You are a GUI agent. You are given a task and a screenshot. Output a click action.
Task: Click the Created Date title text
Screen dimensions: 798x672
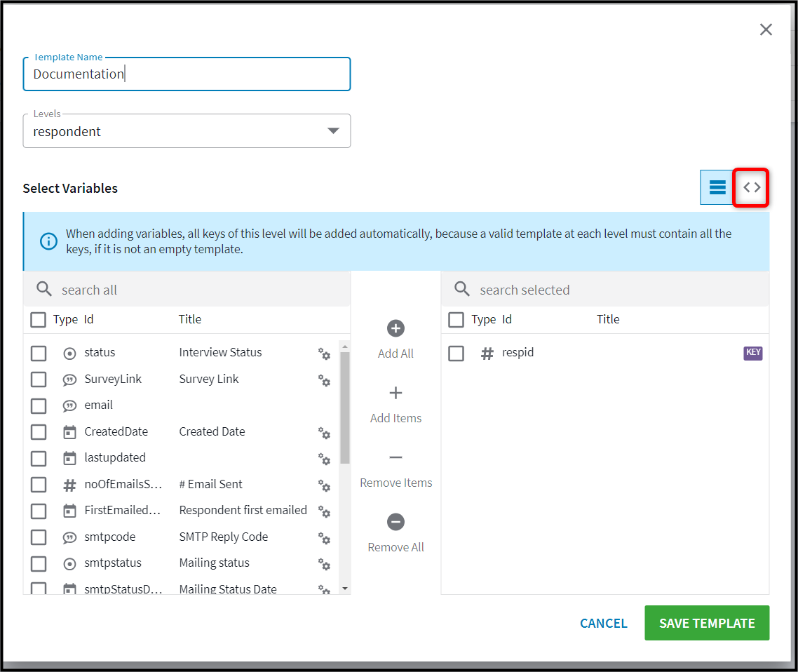pyautogui.click(x=212, y=431)
